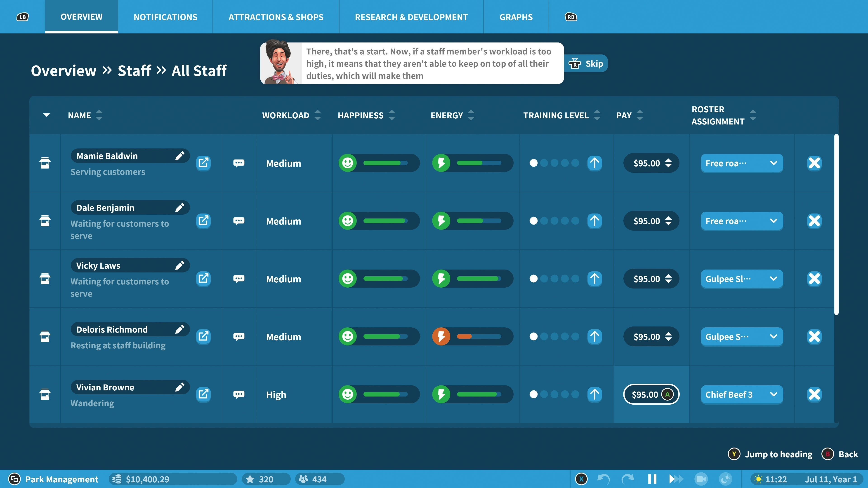
Task: Promote Mamie Baldwin's training level arrow
Action: tap(594, 163)
